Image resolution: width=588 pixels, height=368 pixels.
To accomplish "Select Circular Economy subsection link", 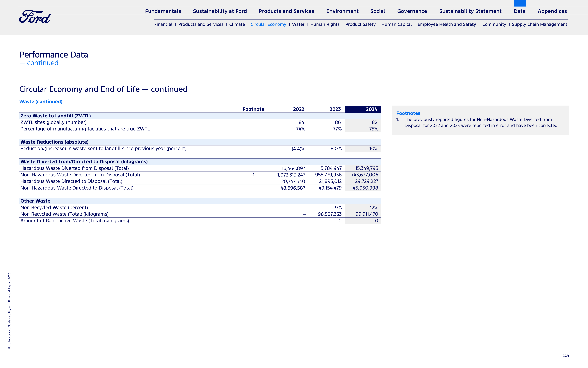I will tap(268, 24).
